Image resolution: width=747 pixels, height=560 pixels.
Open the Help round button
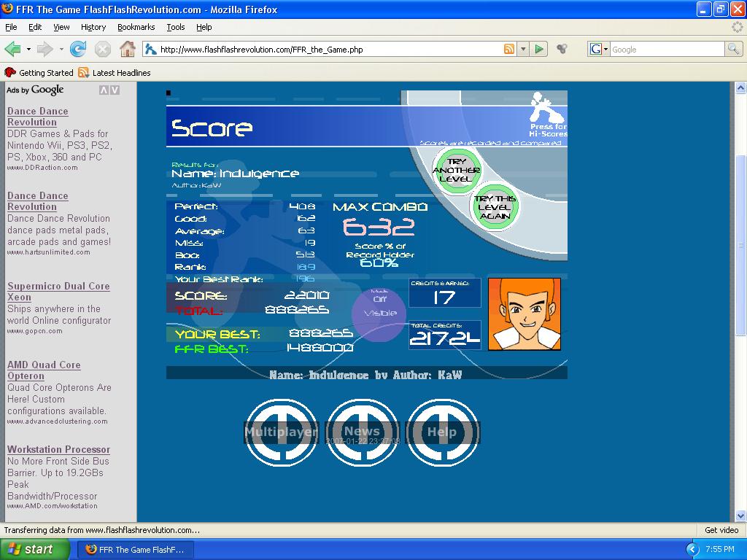442,432
